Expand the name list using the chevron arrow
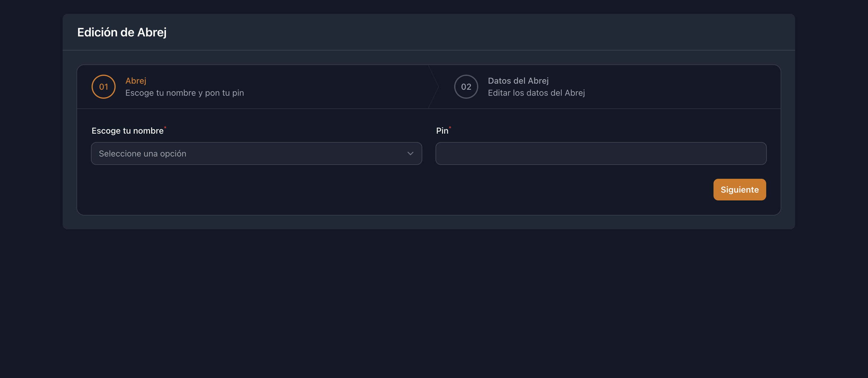The image size is (868, 378). coord(410,153)
